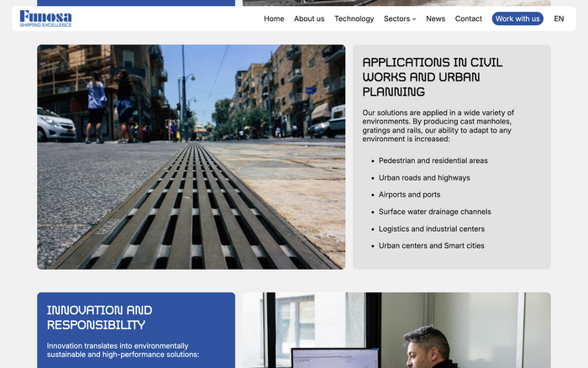Click the street drainage grating photo
The image size is (588, 368).
pos(191,157)
